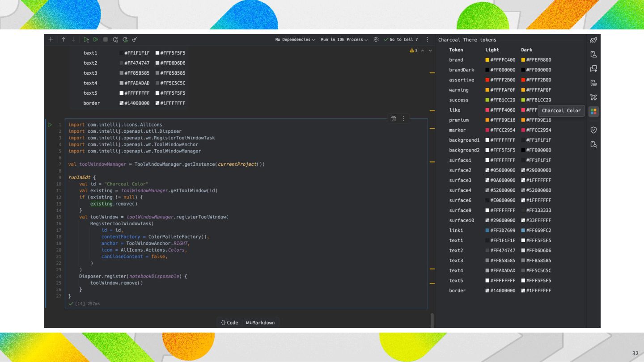Click the warning count indicator
This screenshot has height=362, width=644.
pyautogui.click(x=413, y=51)
